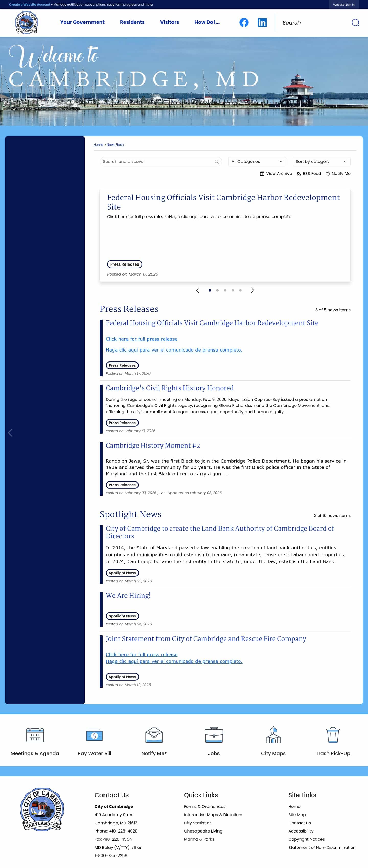Screen dimensions: 368x868
Task: Open Site Map footer link
Action: click(x=297, y=814)
